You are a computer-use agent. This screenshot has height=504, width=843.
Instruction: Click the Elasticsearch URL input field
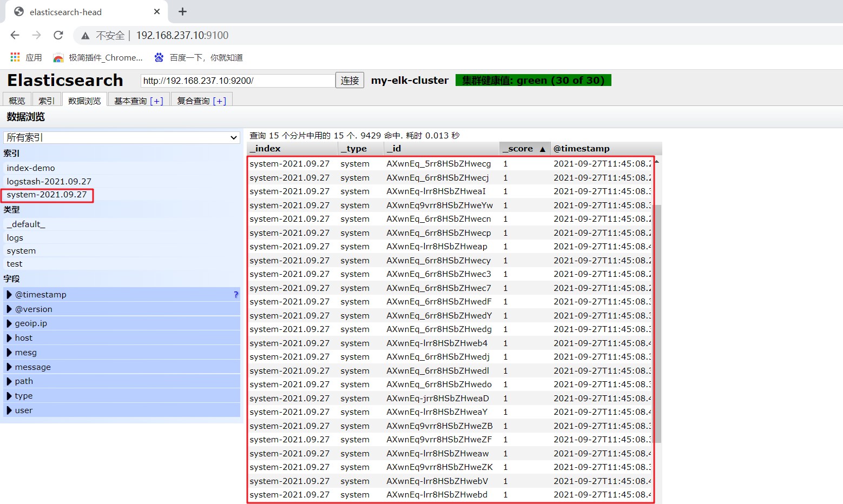[238, 81]
